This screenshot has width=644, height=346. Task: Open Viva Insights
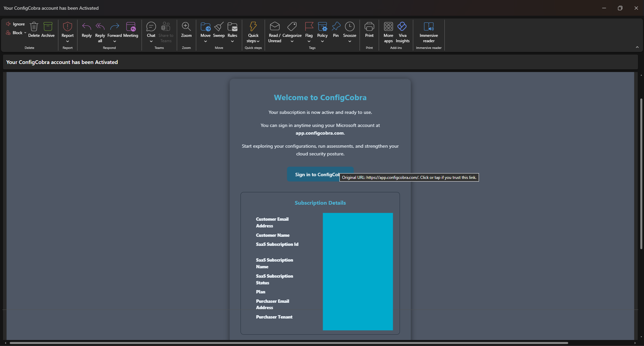tap(402, 32)
